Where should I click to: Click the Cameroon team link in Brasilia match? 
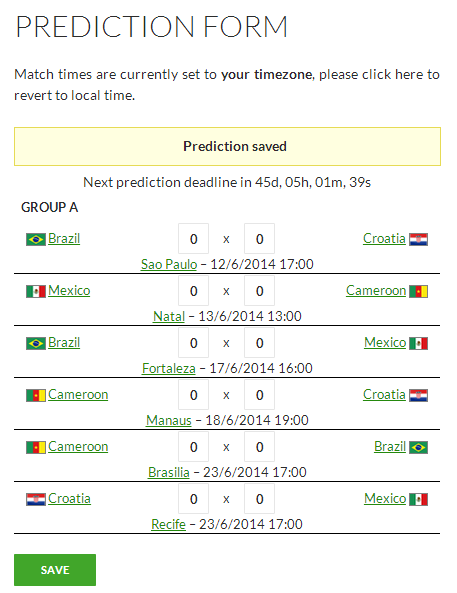pos(78,447)
